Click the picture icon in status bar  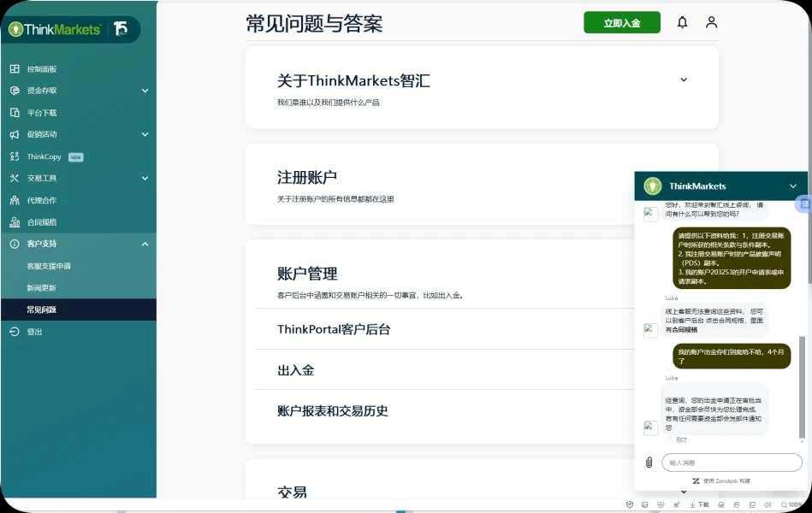pyautogui.click(x=645, y=504)
